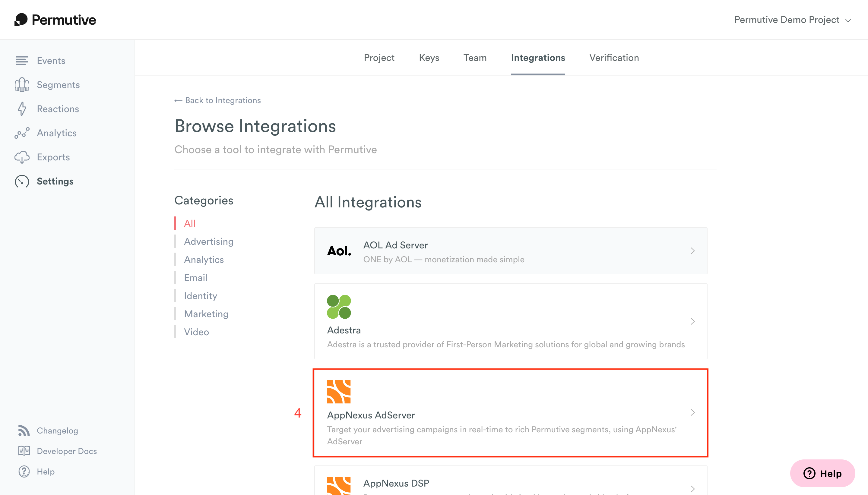Screen dimensions: 868x495
Task: Click the green Adestra logo
Action: pyautogui.click(x=339, y=307)
